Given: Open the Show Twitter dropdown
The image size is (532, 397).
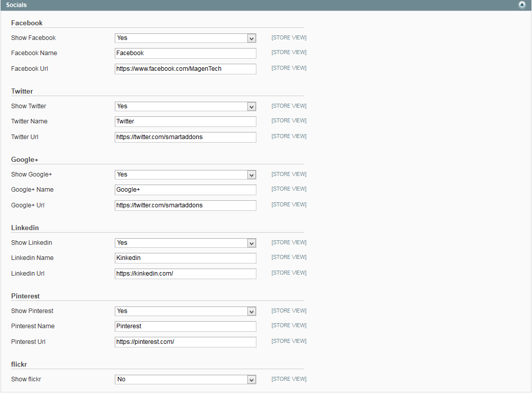Looking at the screenshot, I should click(185, 106).
